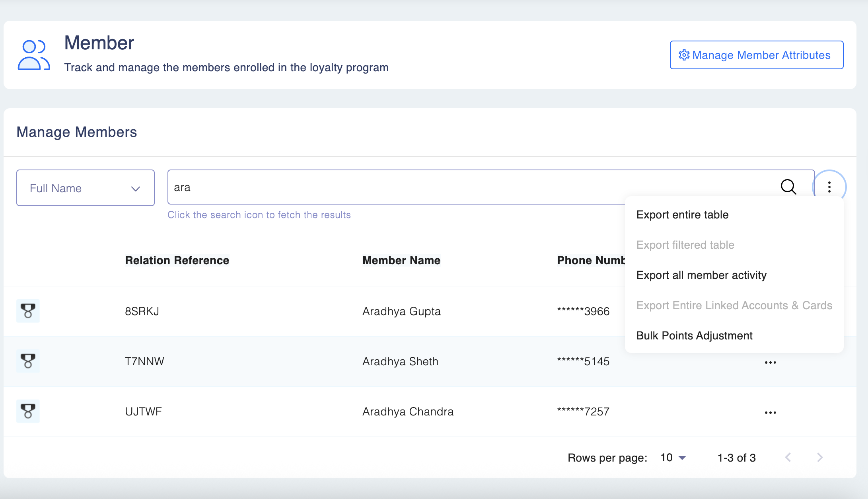The height and width of the screenshot is (499, 868).
Task: Click the Member people icon in header
Action: pos(33,55)
